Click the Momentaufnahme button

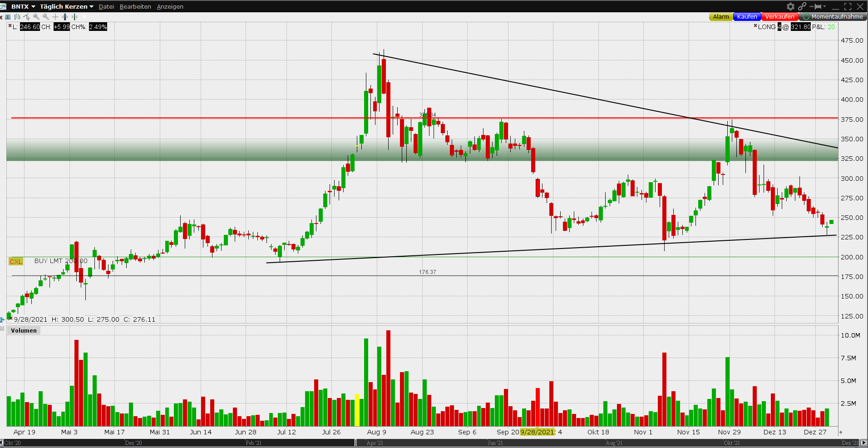833,17
